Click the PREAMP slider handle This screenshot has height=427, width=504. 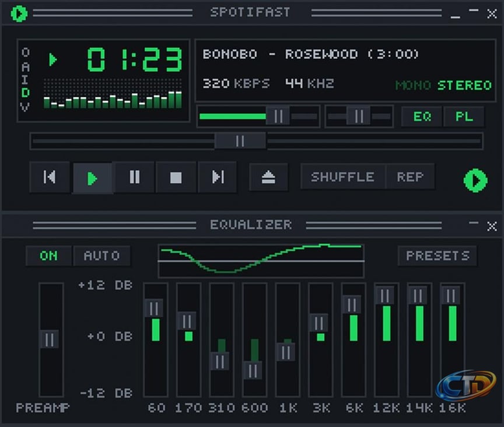pos(49,339)
